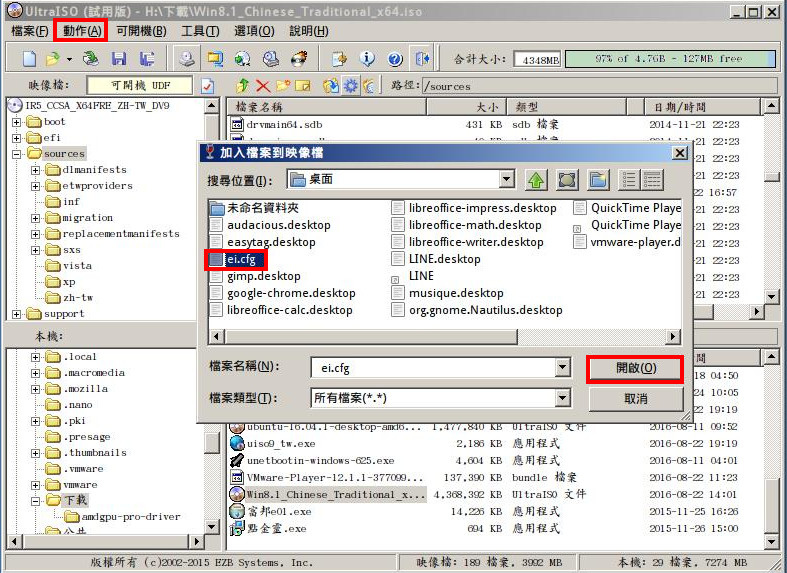Click the Open CD/DVD toolbar icon

point(91,59)
